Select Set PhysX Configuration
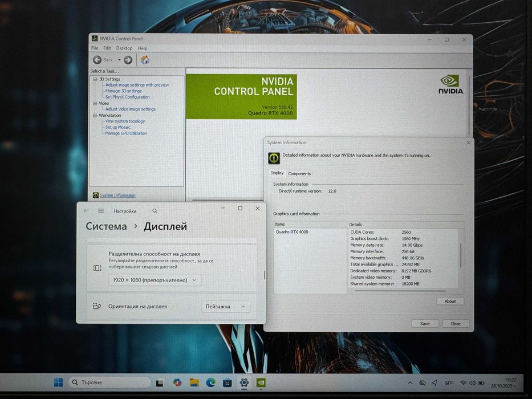Screen dimensions: 532x399 (x=127, y=97)
